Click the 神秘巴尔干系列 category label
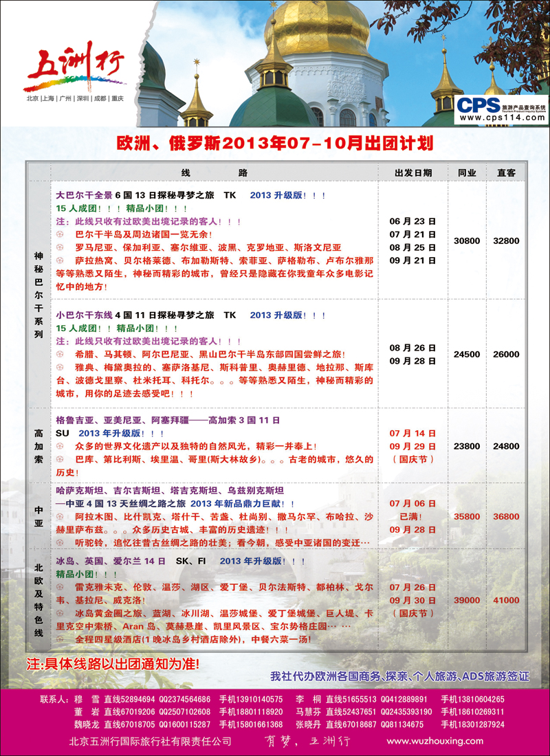Viewport: 550px width, 756px height. [x=38, y=295]
